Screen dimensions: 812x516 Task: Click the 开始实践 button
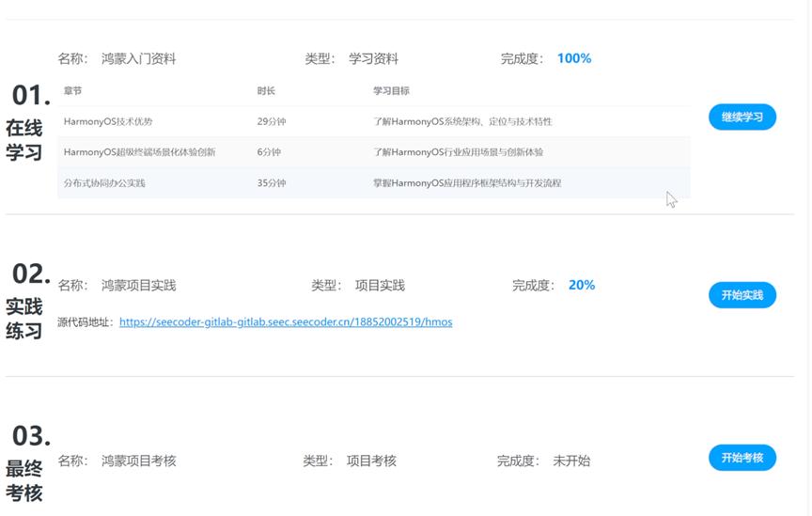coord(742,295)
